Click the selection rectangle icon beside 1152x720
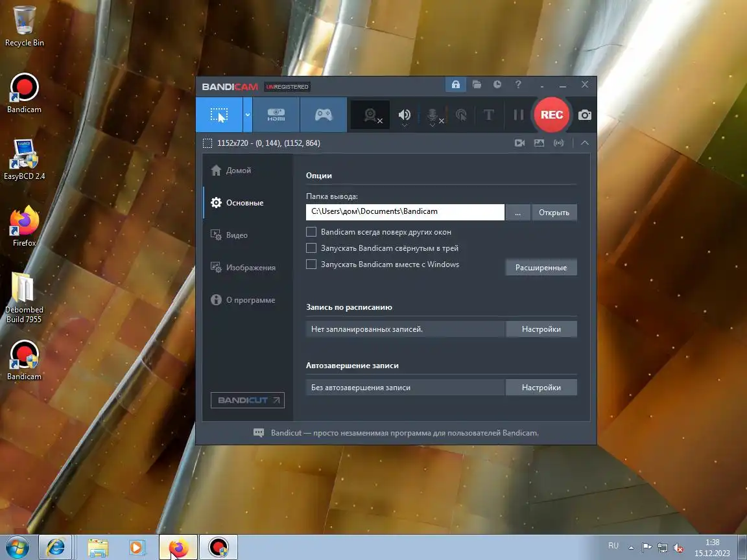This screenshot has height=560, width=747. (x=207, y=143)
